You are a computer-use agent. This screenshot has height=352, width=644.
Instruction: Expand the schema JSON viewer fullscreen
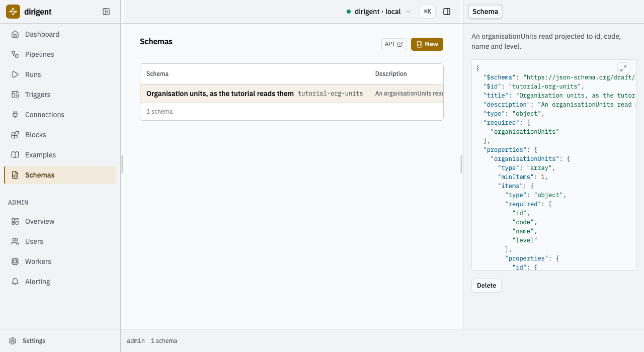tap(623, 68)
